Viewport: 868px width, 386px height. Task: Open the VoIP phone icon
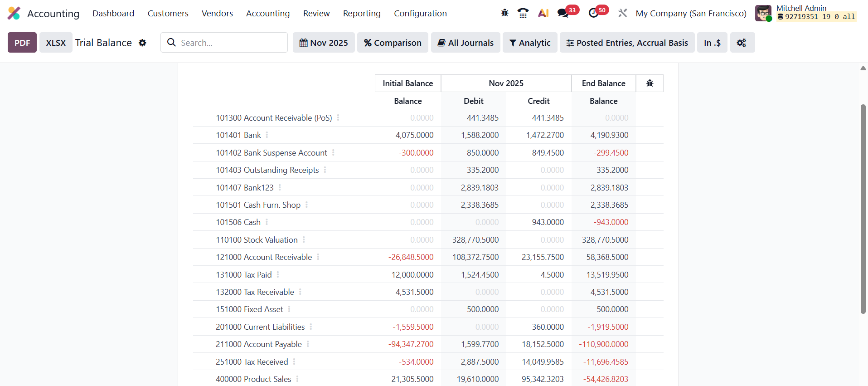tap(523, 13)
